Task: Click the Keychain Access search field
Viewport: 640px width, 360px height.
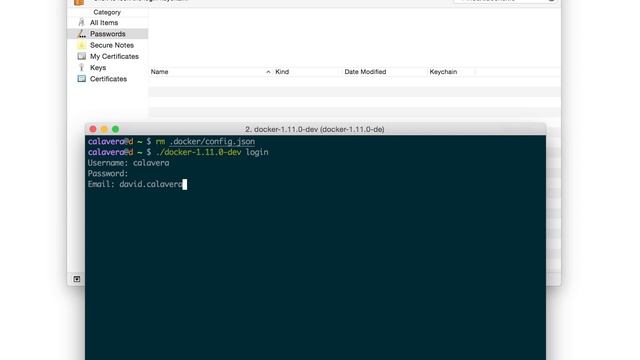Action: pyautogui.click(x=505, y=1)
